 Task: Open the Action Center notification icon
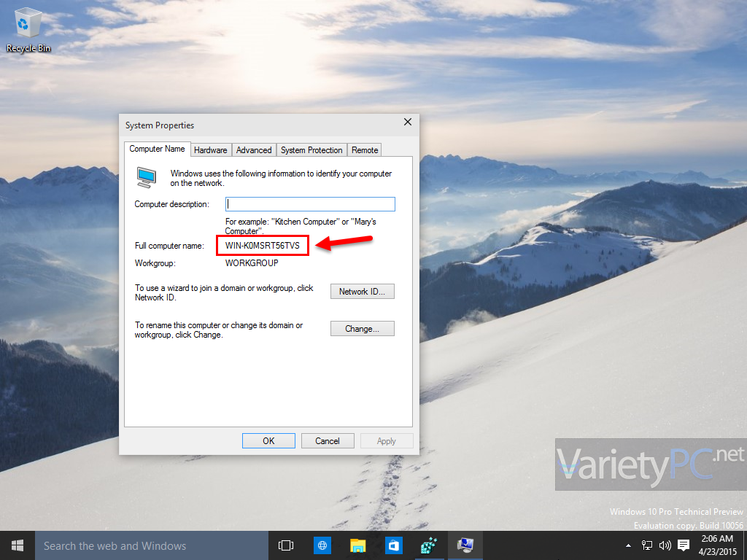click(683, 545)
